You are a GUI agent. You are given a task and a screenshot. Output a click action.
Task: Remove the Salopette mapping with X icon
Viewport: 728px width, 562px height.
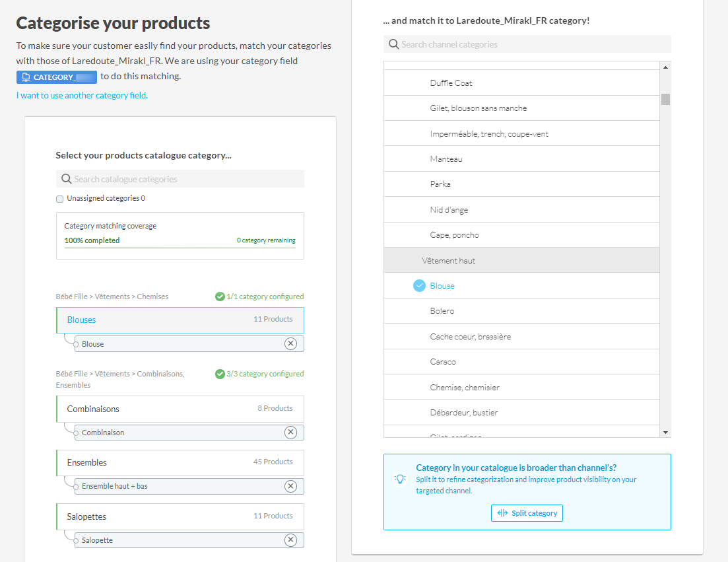coord(290,540)
